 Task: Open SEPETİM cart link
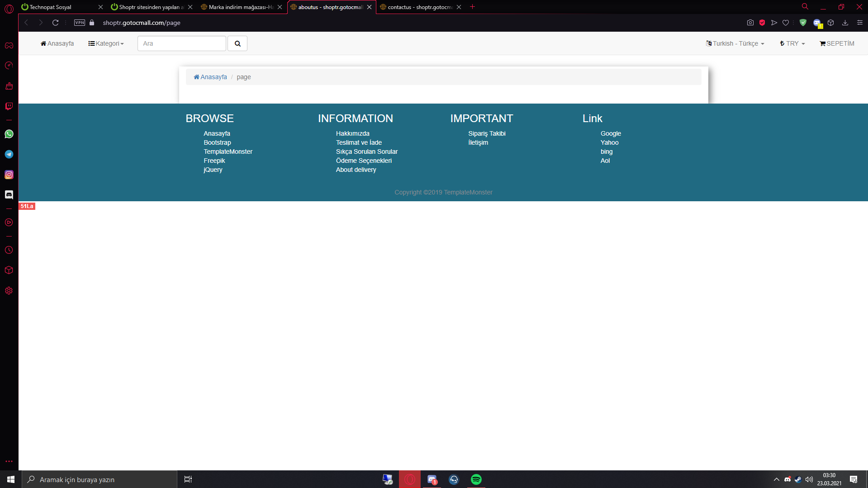point(837,43)
